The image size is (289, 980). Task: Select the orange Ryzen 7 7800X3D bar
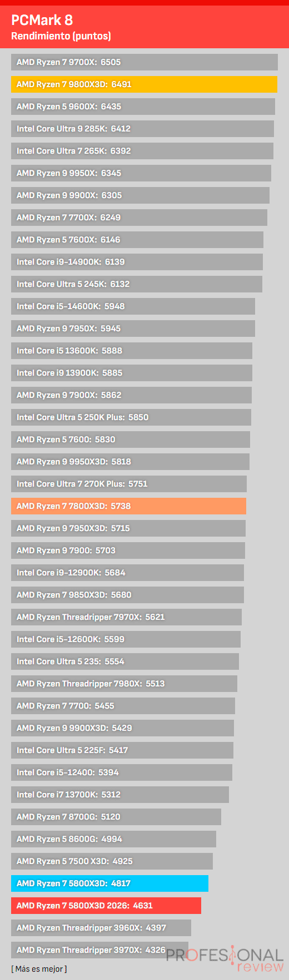click(128, 506)
